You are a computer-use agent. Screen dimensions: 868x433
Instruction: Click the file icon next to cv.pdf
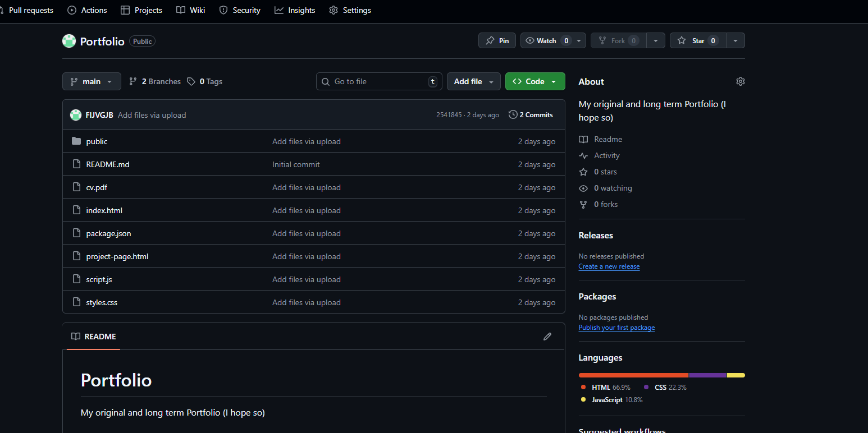pos(76,187)
